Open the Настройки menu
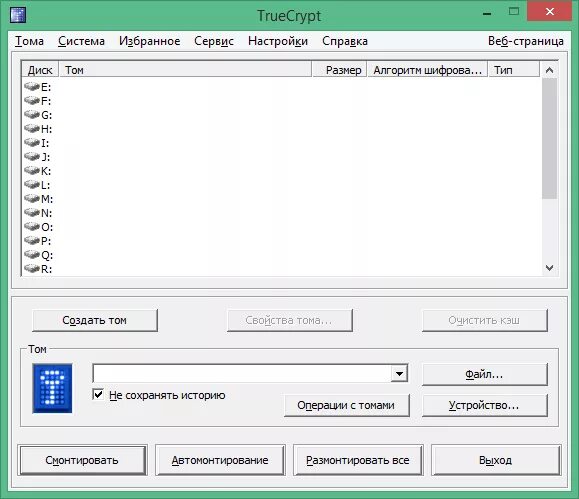Screen dimensions: 579x499 tap(278, 41)
